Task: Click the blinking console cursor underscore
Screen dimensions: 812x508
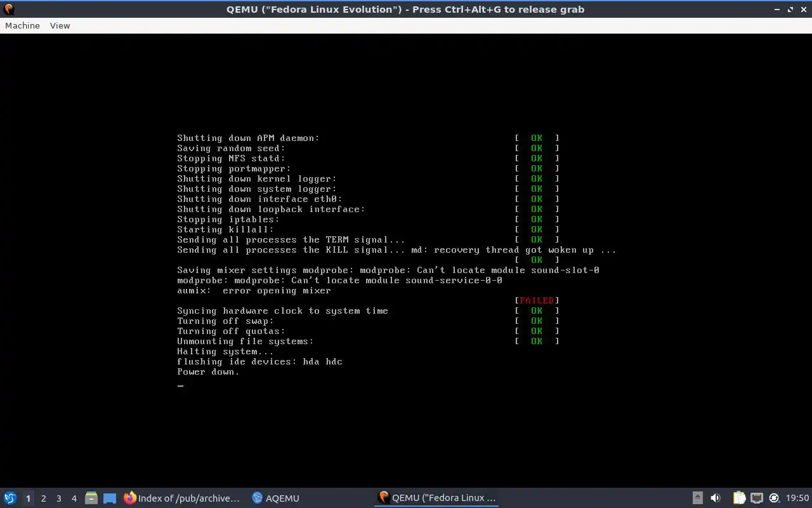Action: pos(181,385)
